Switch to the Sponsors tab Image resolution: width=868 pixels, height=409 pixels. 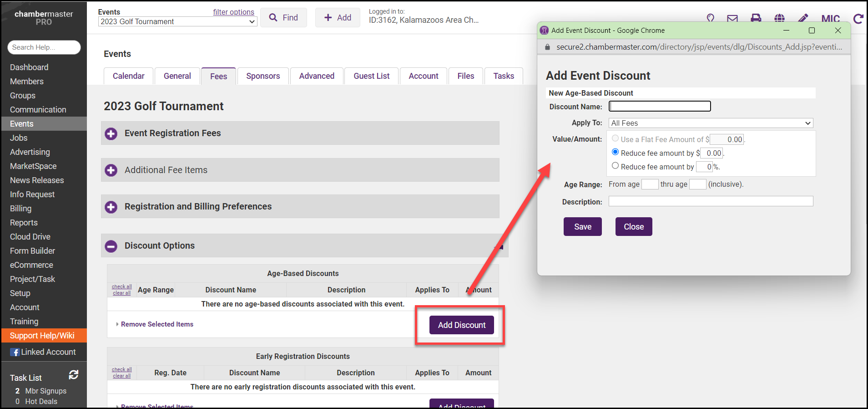point(263,76)
